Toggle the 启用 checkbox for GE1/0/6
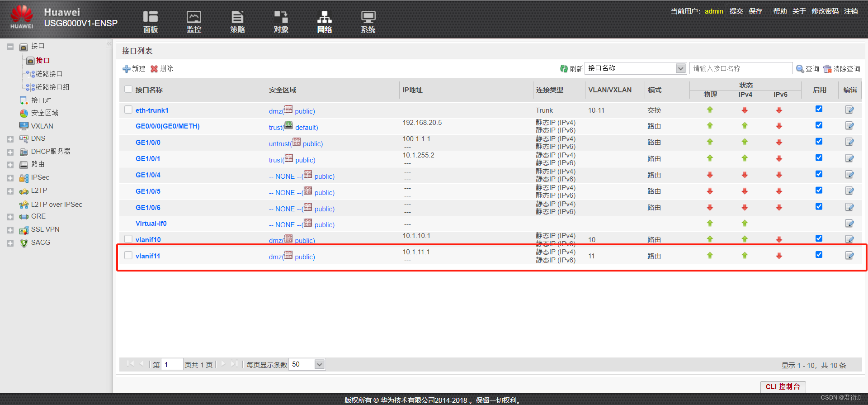This screenshot has width=868, height=405. click(x=819, y=206)
